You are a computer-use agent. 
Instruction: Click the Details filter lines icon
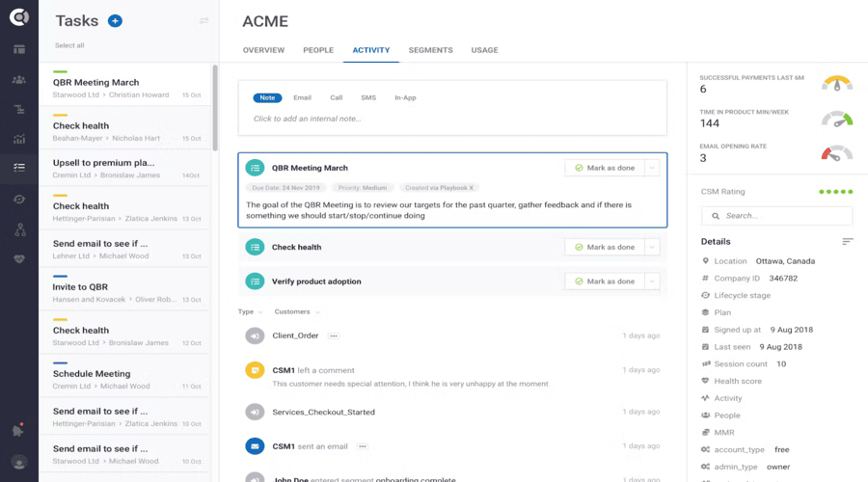pyautogui.click(x=848, y=241)
